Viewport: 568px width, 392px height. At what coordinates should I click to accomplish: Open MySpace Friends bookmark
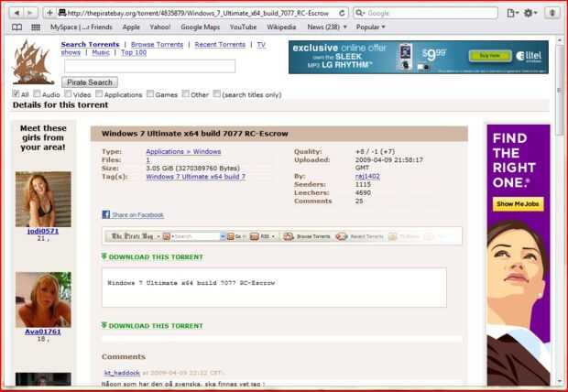point(82,27)
